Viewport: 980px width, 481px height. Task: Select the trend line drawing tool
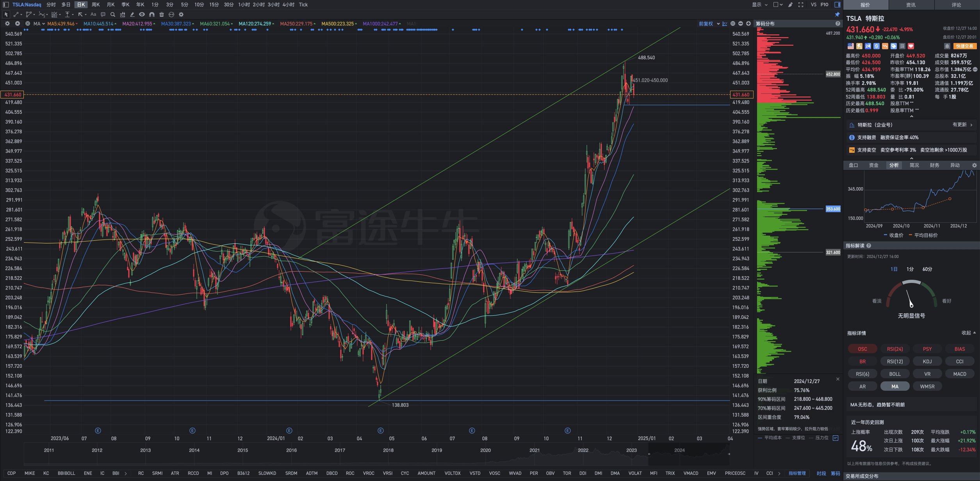tap(16, 14)
